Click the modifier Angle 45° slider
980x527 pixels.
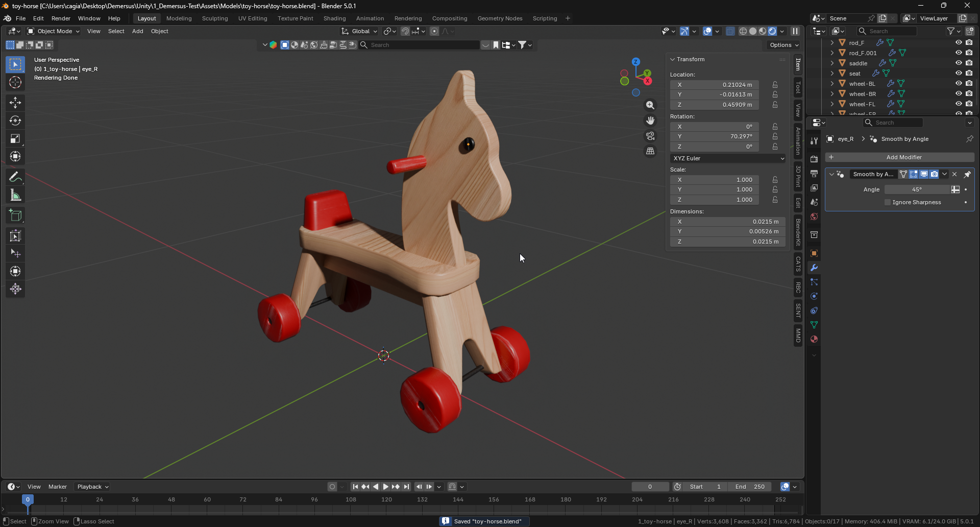pyautogui.click(x=917, y=189)
